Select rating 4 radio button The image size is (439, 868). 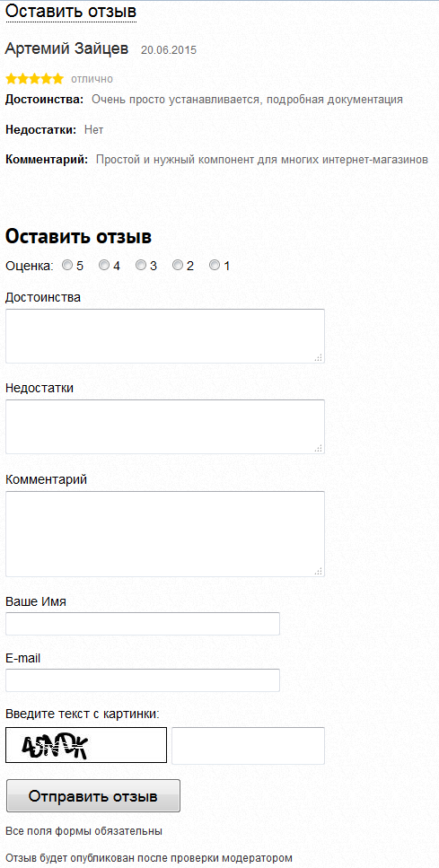click(103, 266)
